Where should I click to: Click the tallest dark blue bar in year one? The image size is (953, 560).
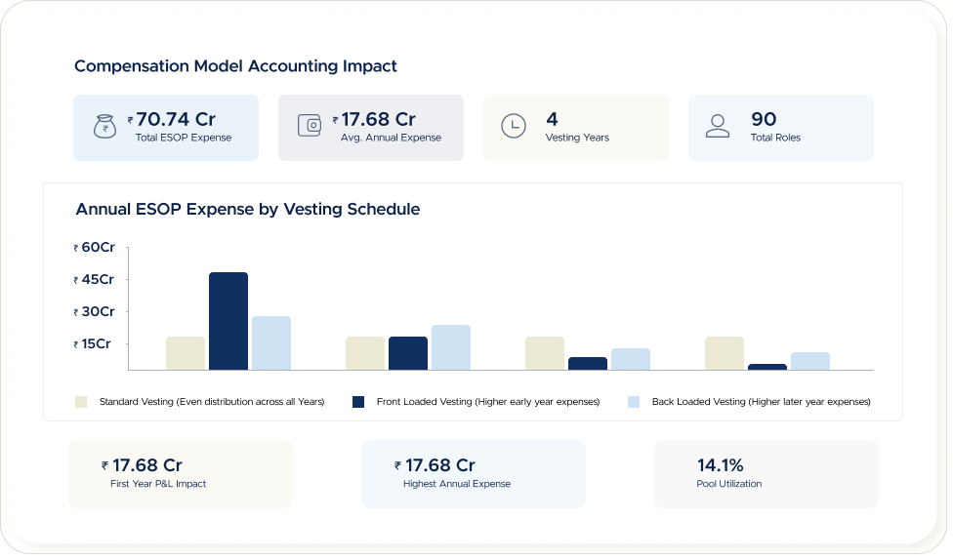[228, 321]
